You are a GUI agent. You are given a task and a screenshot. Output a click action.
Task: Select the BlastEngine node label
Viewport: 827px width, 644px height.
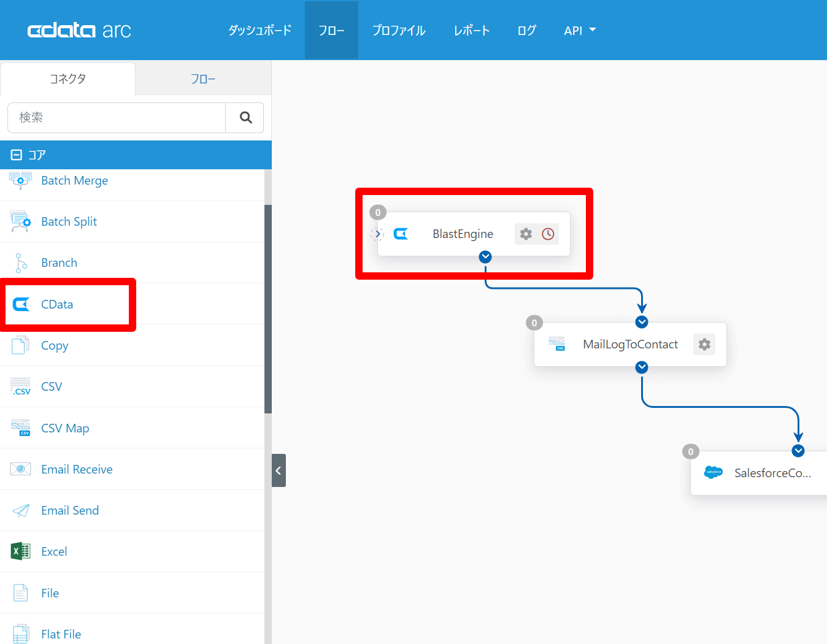point(463,234)
